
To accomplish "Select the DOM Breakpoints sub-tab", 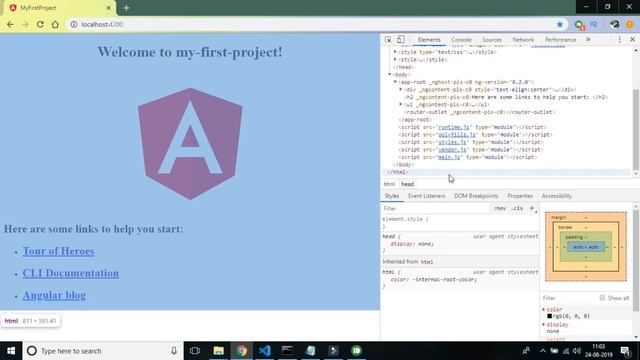I will [476, 196].
